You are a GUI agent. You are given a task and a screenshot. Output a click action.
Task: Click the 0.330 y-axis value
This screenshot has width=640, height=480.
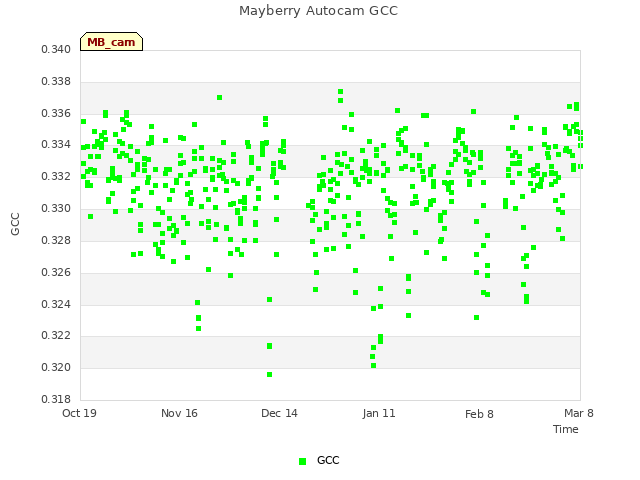(x=56, y=208)
